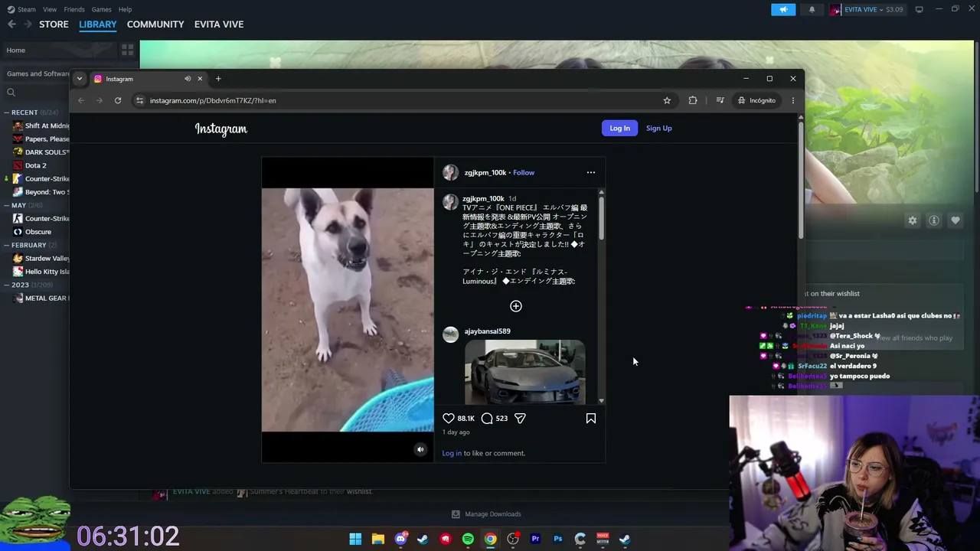Share the Instagram post
The height and width of the screenshot is (551, 980).
520,419
